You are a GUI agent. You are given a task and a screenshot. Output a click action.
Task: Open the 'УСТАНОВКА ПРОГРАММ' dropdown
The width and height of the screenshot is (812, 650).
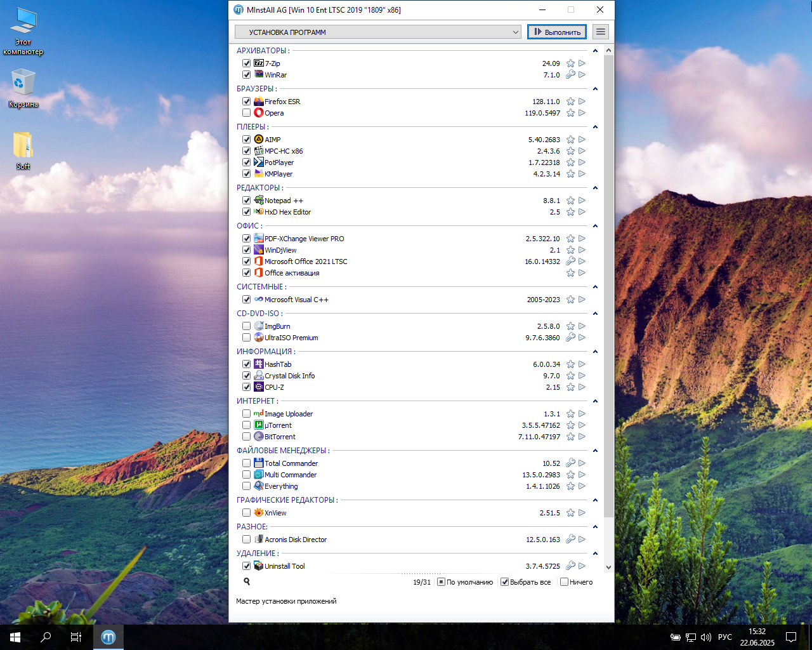(x=378, y=32)
